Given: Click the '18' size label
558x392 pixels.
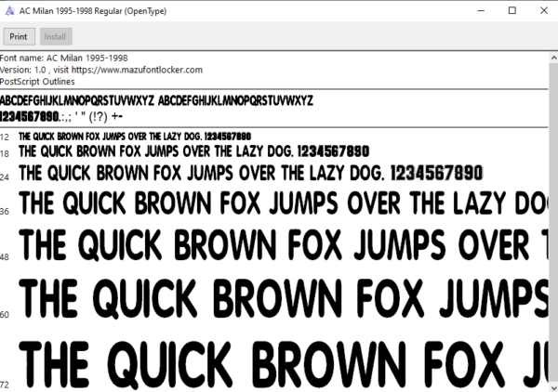Looking at the screenshot, I should [x=5, y=154].
